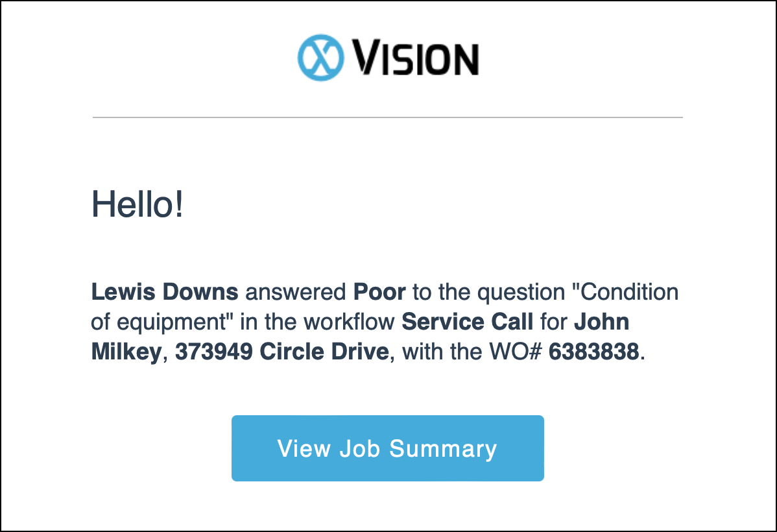Select the address 373949 Circle Drive

(282, 352)
